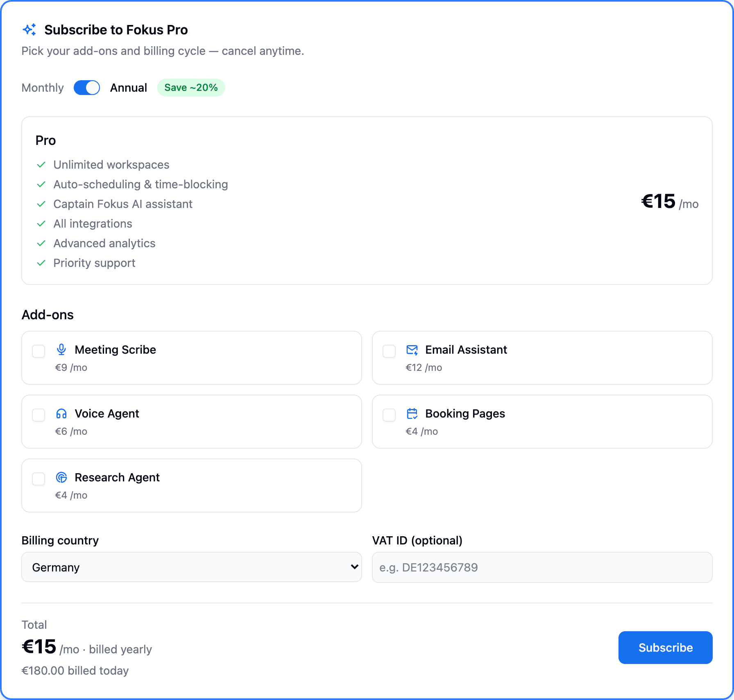Click the checkmark next to Advanced analytics

pos(41,243)
